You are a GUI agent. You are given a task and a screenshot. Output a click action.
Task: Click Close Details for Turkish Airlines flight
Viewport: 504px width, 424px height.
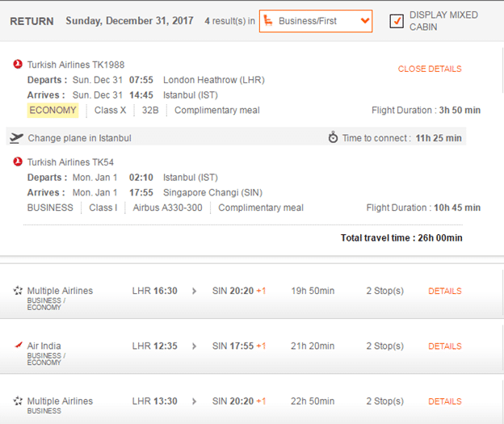coord(430,69)
